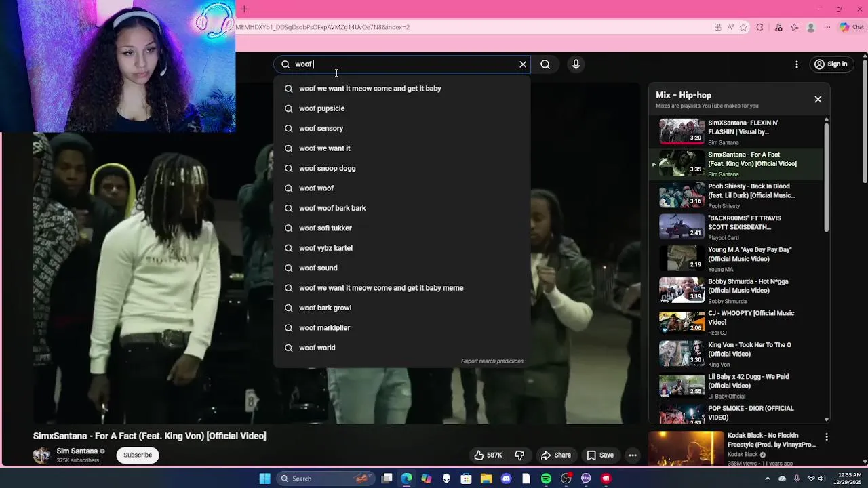Play 'FLEXIN N' FLASHIN' playlist thumbnail
Viewport: 868px width, 488px height.
click(682, 131)
